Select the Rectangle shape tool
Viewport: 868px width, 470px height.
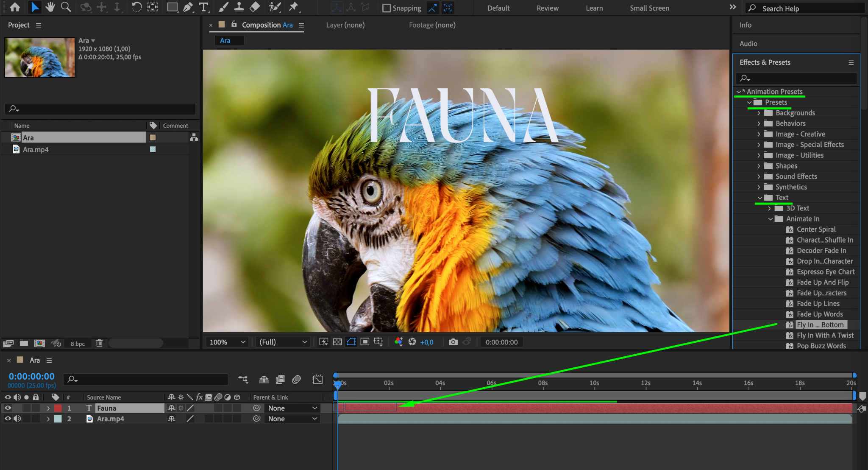tap(172, 7)
